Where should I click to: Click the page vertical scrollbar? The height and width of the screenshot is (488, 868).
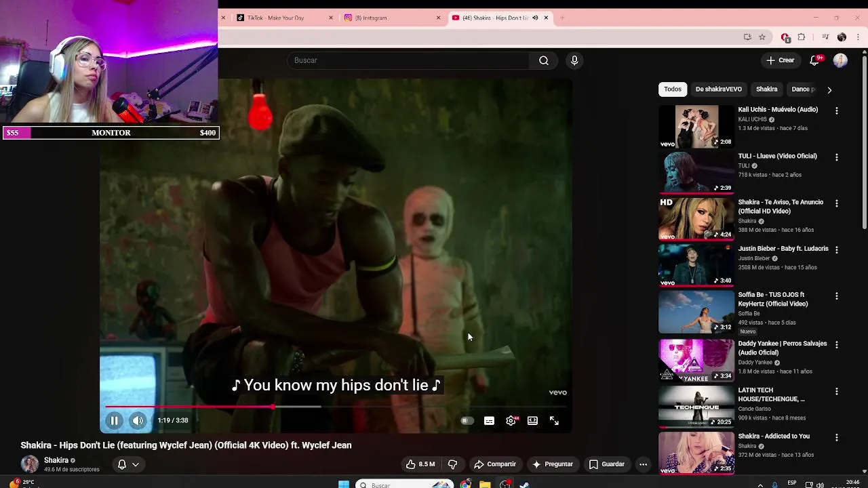point(864,142)
